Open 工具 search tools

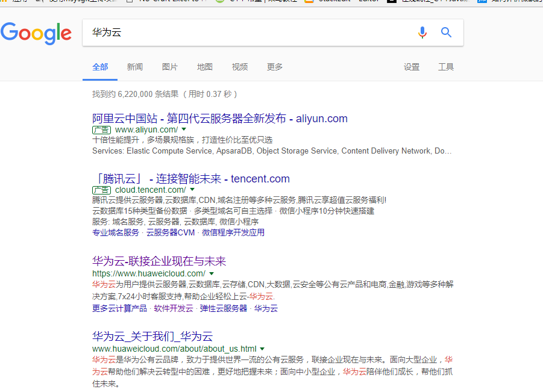pos(446,67)
